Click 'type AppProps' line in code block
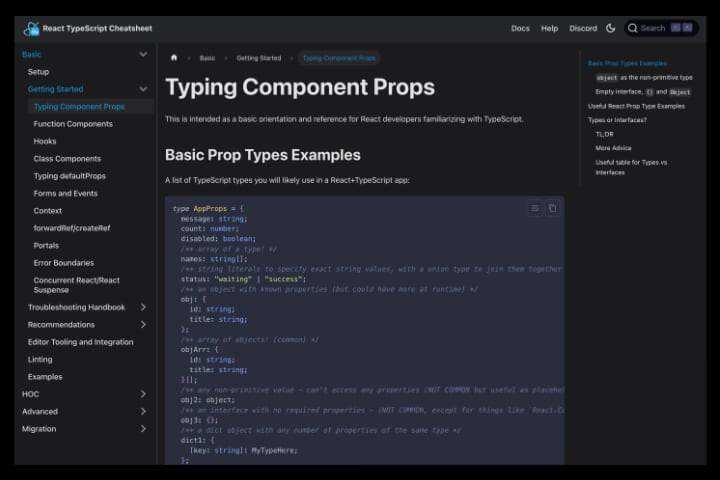720x480 pixels. pyautogui.click(x=208, y=209)
